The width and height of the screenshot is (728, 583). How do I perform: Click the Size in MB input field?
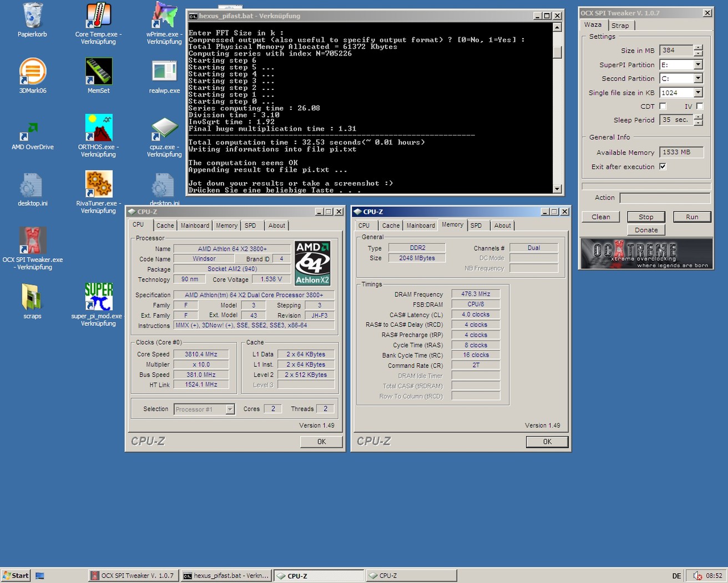(x=676, y=51)
